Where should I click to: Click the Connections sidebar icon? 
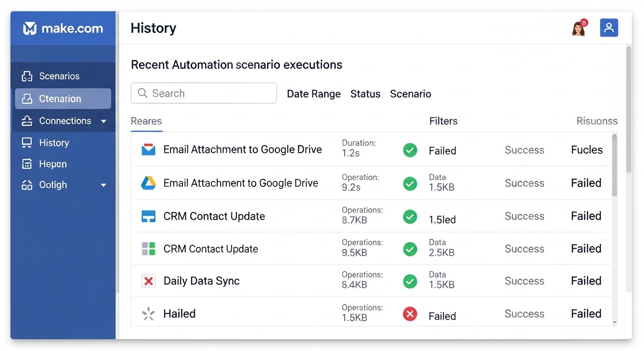pos(27,121)
